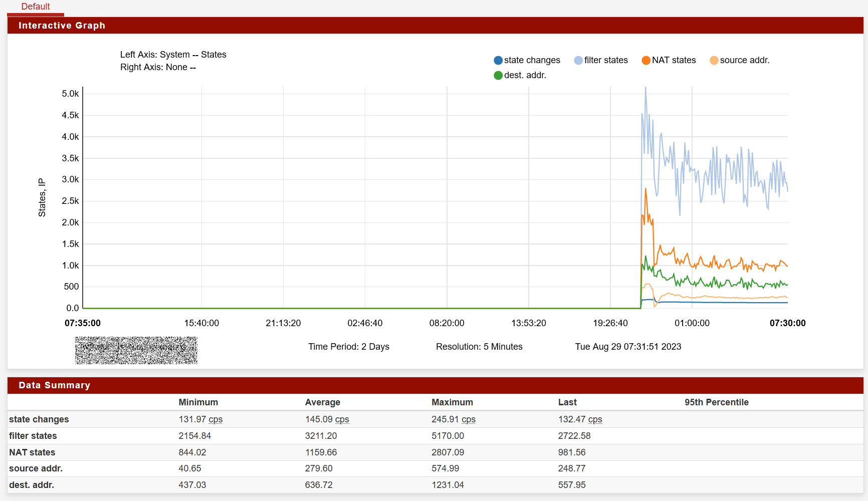
Task: Click the noisy image below the graph
Action: tap(136, 350)
